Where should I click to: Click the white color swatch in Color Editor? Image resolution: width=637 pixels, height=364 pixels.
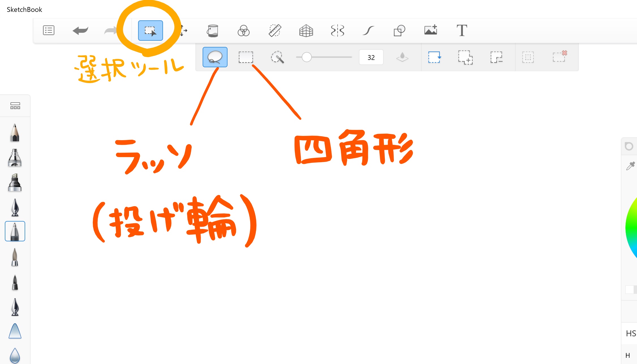point(629,289)
